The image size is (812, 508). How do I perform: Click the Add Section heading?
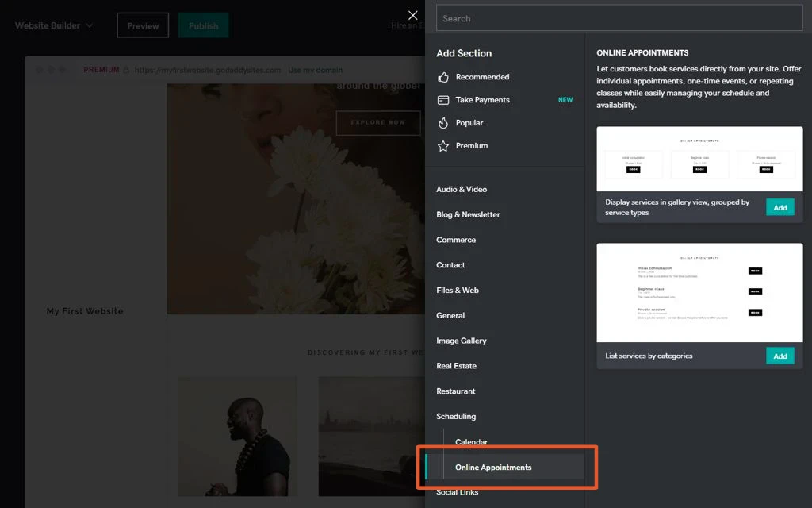click(464, 53)
